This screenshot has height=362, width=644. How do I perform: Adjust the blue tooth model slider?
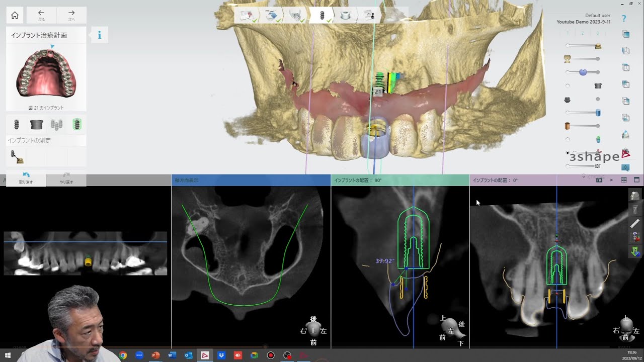(583, 72)
